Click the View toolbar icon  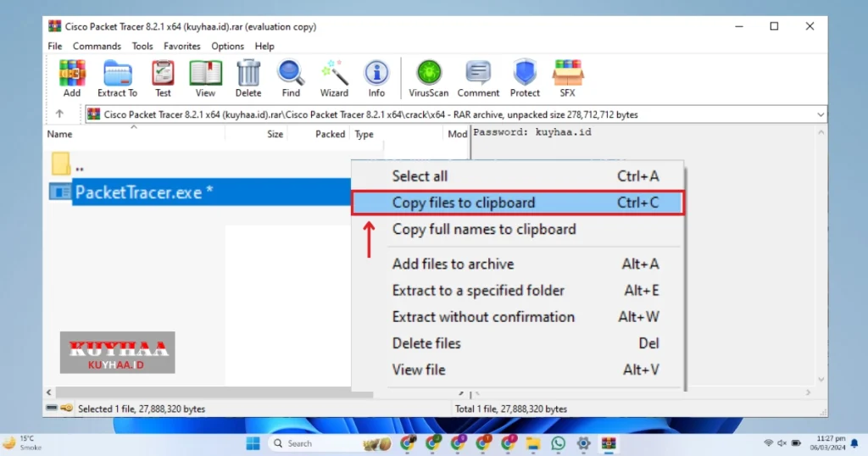tap(205, 78)
